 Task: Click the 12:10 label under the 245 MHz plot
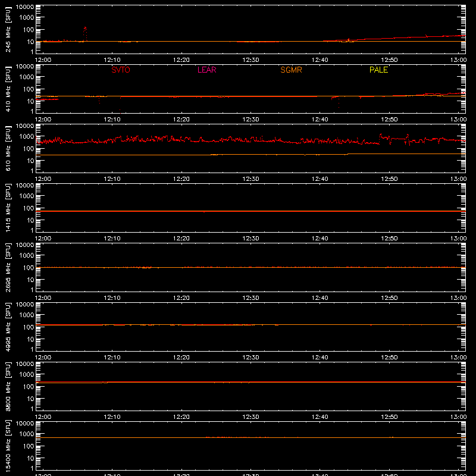click(x=112, y=60)
